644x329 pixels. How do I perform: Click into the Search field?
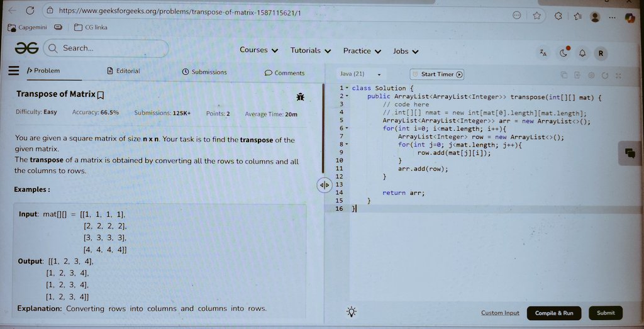(x=106, y=48)
